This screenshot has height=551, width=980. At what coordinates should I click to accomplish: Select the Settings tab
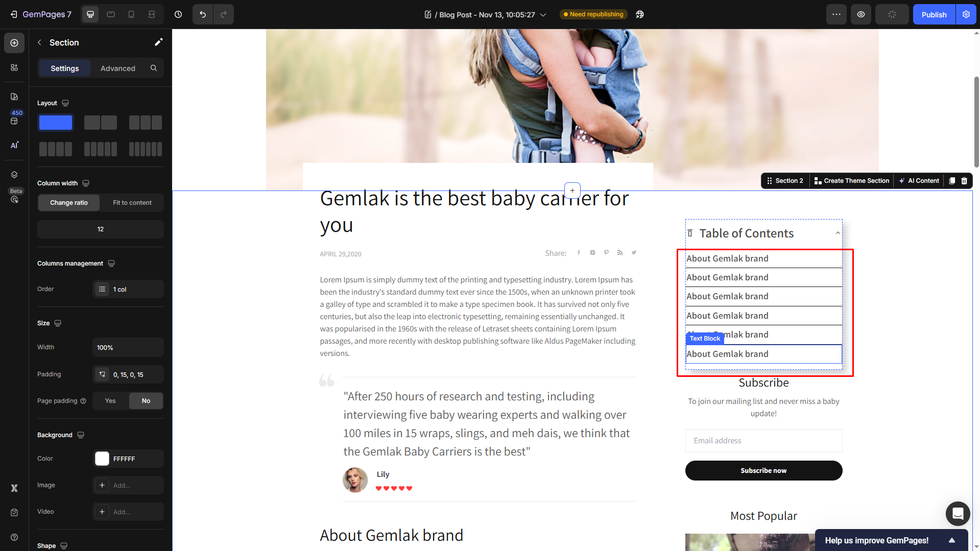pyautogui.click(x=65, y=68)
